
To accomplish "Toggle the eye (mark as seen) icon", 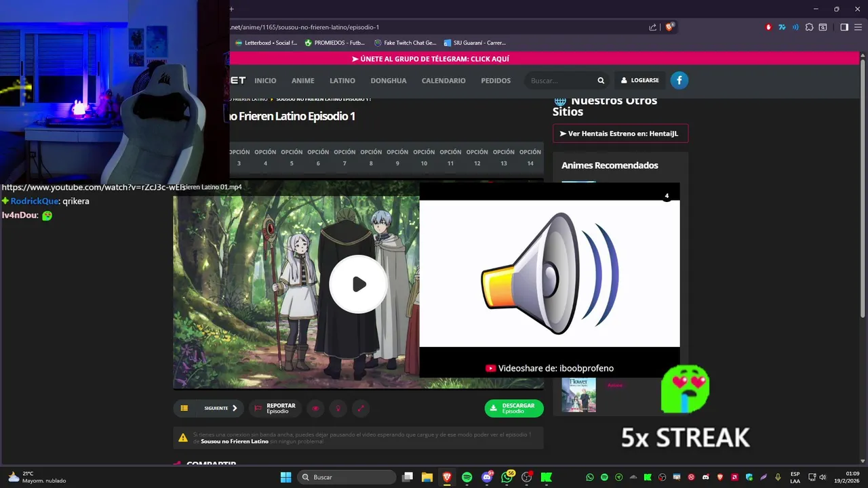I will tap(315, 408).
